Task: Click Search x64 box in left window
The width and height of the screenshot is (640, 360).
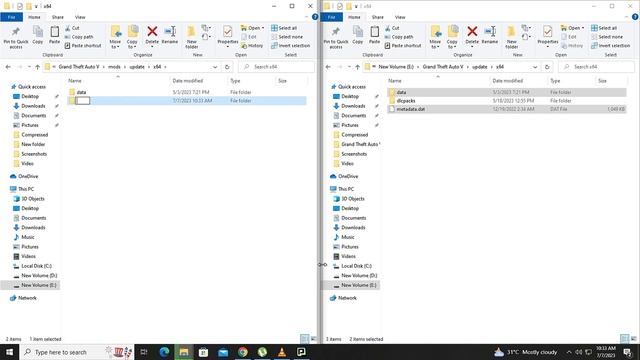Action: [x=277, y=67]
